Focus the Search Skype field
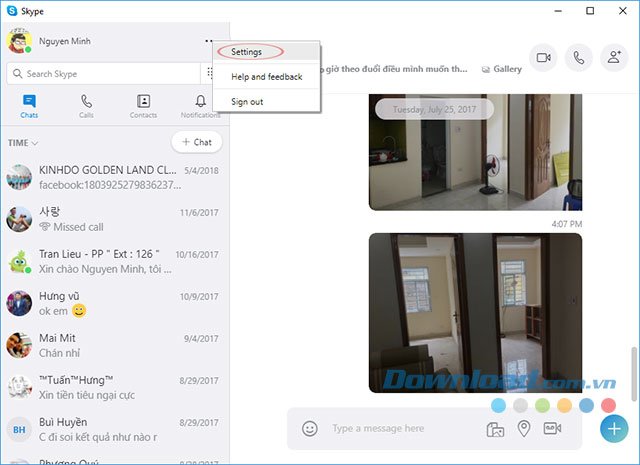 click(x=103, y=73)
